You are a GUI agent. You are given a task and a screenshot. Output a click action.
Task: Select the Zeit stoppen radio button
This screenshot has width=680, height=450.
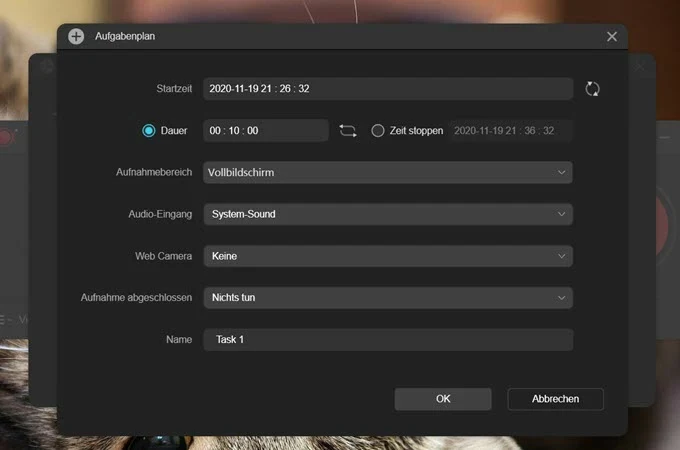(x=378, y=130)
